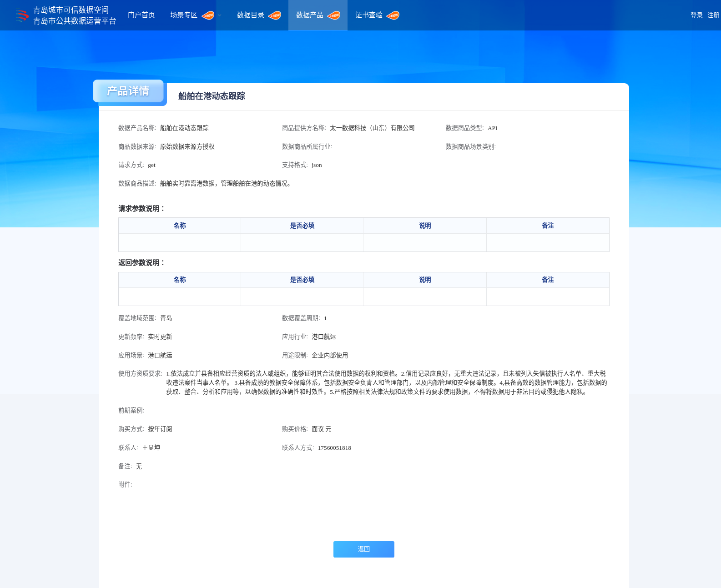Image resolution: width=721 pixels, height=588 pixels.
Task: Click 名称 header in request parameters table
Action: pyautogui.click(x=180, y=226)
